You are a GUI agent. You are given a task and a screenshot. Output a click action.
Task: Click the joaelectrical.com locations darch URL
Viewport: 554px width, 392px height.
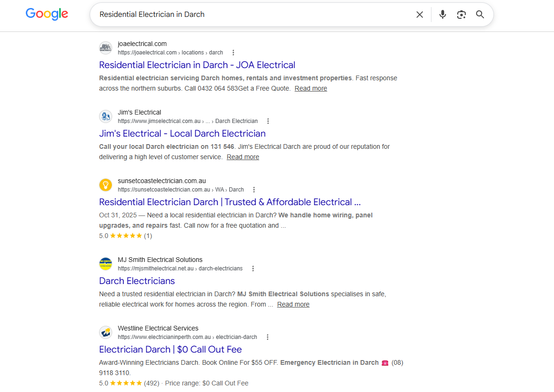click(170, 53)
